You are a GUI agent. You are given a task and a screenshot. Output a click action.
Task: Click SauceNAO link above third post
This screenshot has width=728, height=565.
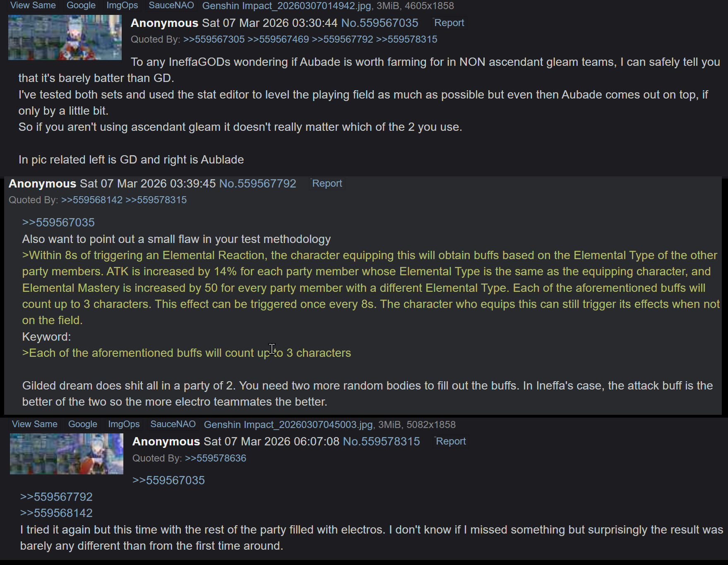pyautogui.click(x=173, y=424)
